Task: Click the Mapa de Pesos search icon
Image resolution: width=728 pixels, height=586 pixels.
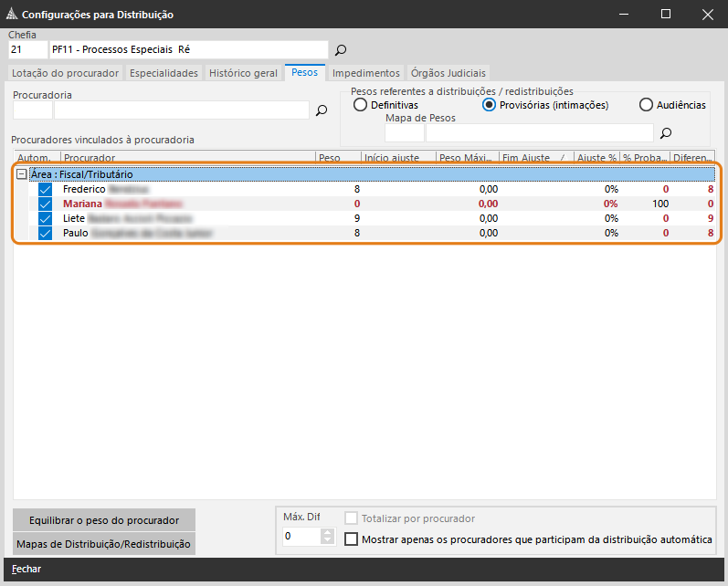Action: 666,133
